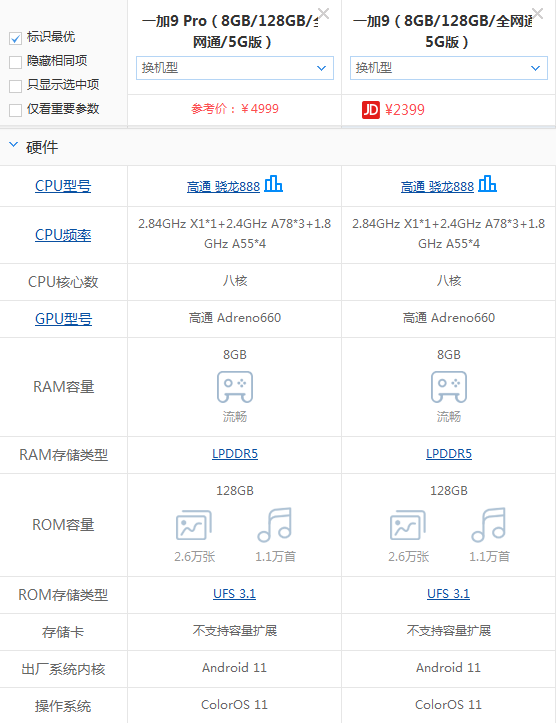Viewport: 556px width, 723px height.
Task: Check the 只显示选中项 option
Action: tap(15, 86)
